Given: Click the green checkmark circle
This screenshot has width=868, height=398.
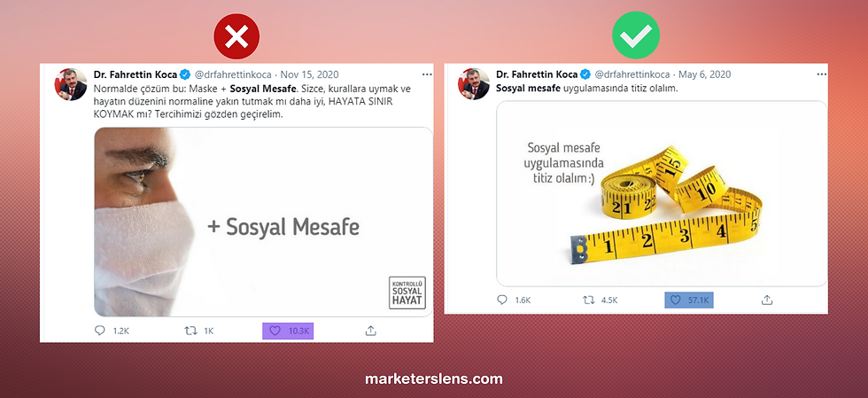Looking at the screenshot, I should pos(636,35).
